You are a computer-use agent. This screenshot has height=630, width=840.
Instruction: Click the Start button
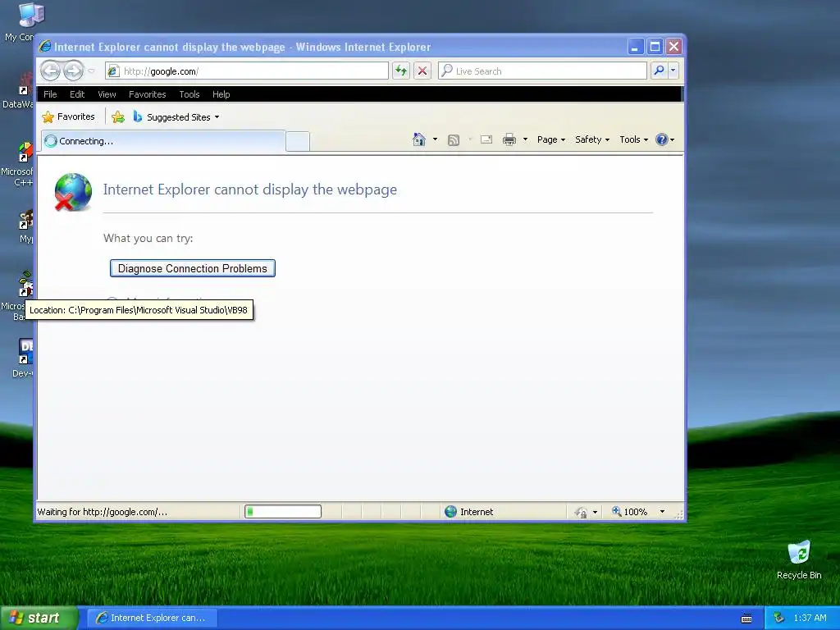(39, 618)
